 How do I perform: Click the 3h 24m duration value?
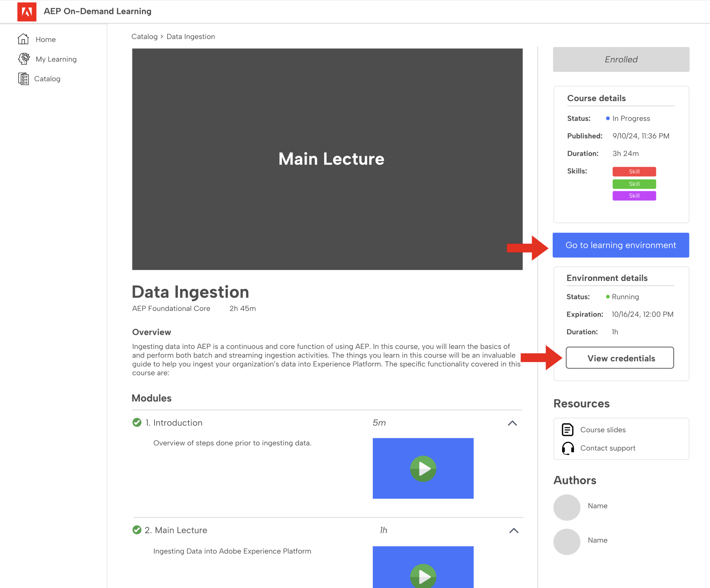point(625,154)
